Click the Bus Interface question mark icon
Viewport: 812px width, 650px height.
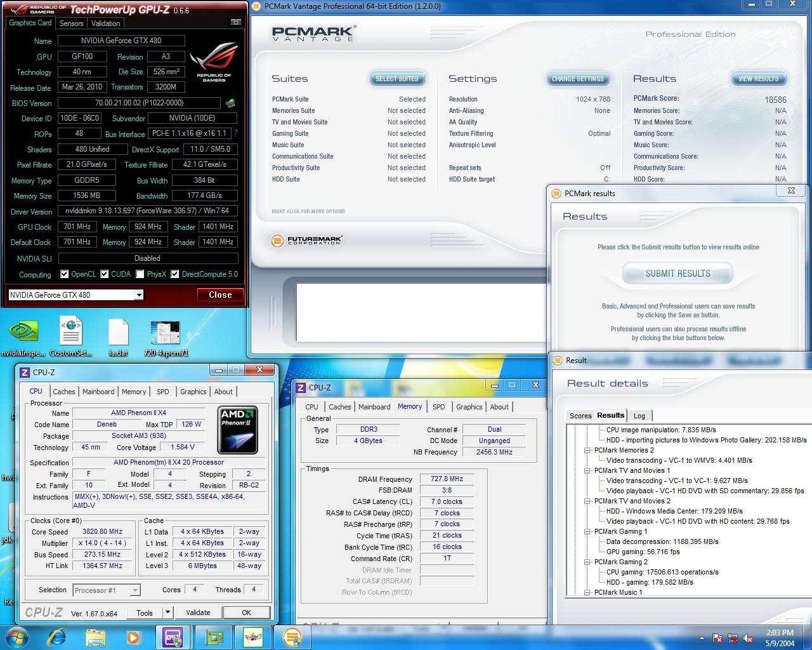236,133
